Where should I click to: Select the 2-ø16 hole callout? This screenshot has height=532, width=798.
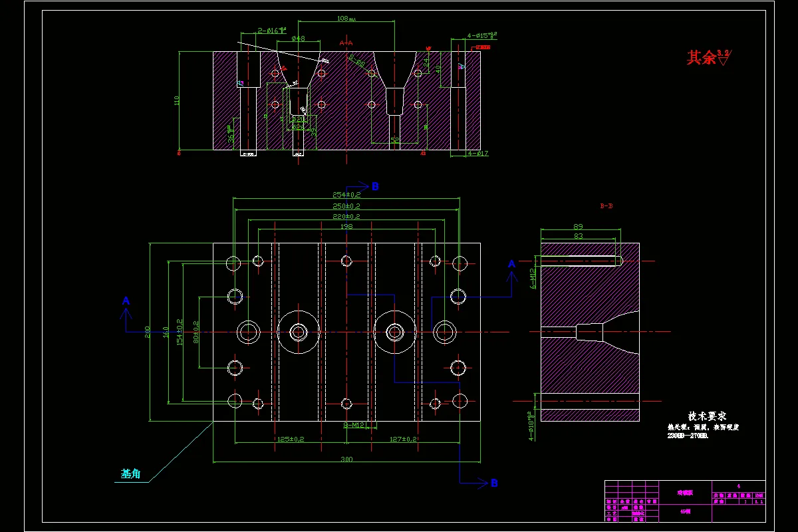(272, 31)
